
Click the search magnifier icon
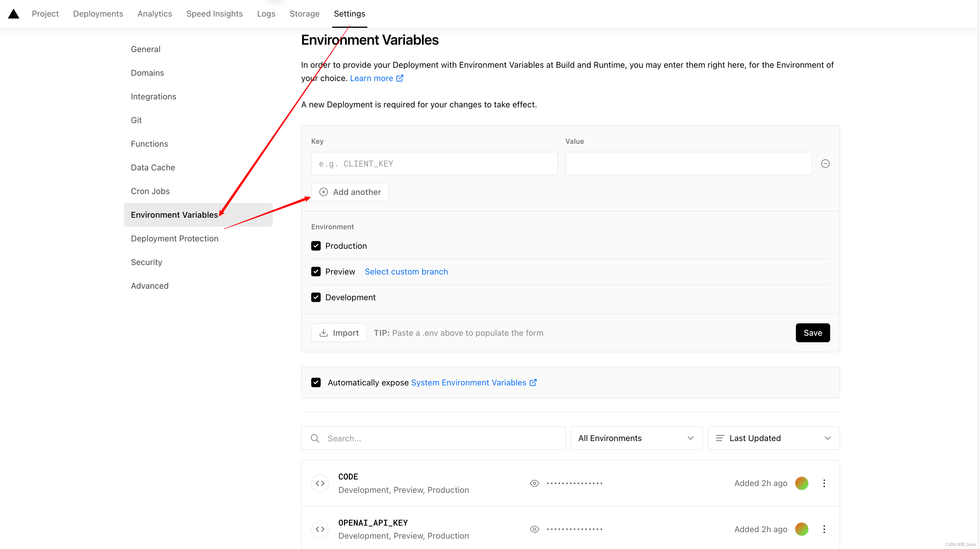pyautogui.click(x=315, y=438)
